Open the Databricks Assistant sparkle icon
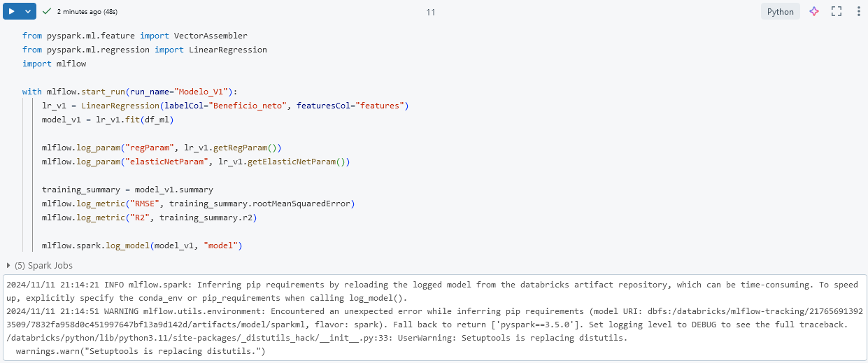 click(x=814, y=11)
